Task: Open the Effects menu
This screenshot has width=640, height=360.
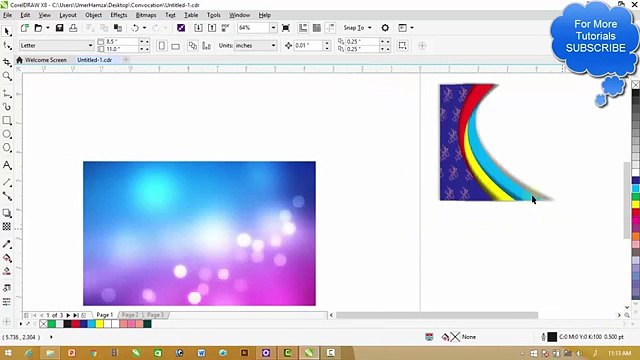Action: [x=119, y=15]
